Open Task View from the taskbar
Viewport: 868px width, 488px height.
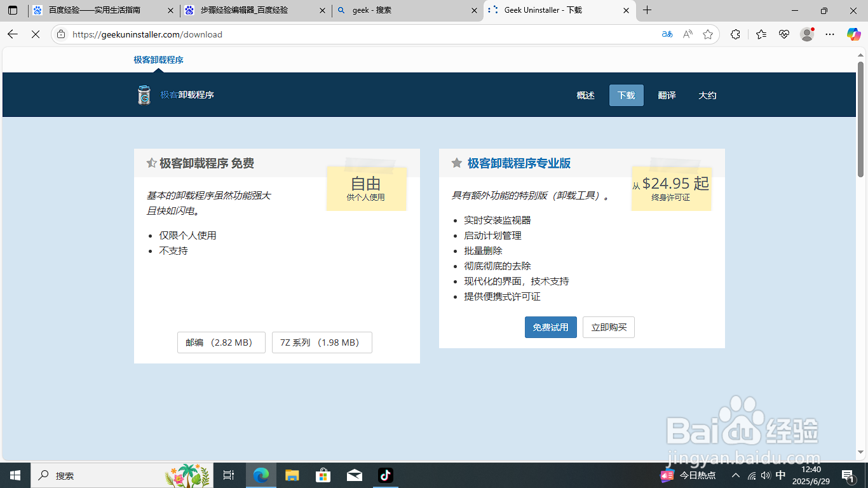pos(229,475)
